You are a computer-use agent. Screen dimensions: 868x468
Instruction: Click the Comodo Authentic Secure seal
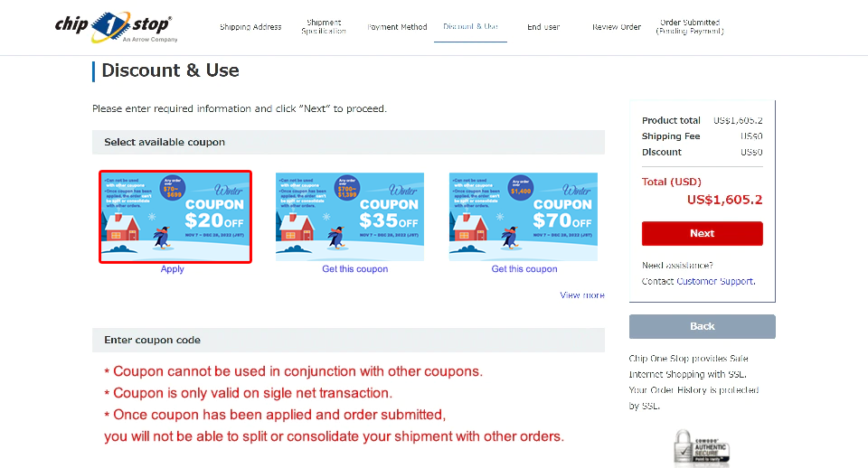[702, 447]
